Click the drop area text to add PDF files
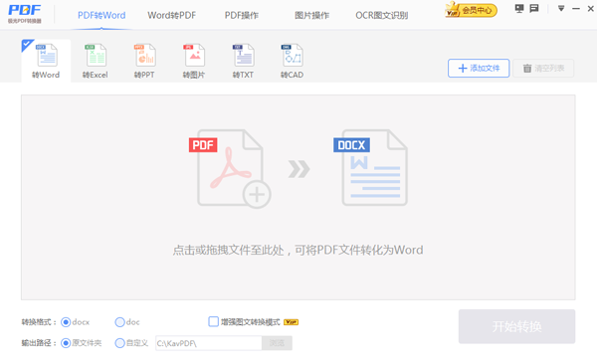597x364 pixels. 298,251
